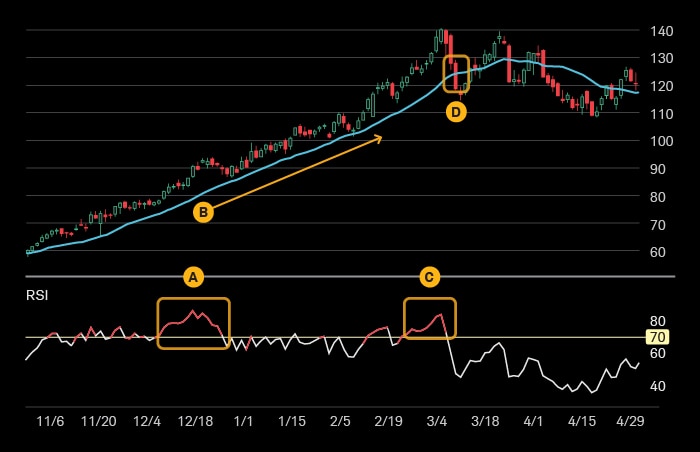Select the 4/29 date on time axis

pyautogui.click(x=630, y=422)
